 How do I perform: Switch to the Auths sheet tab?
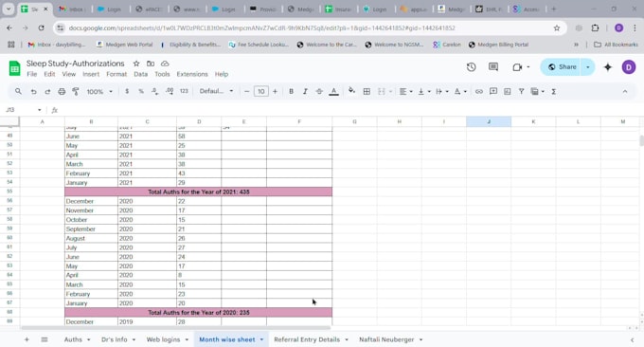(73, 339)
